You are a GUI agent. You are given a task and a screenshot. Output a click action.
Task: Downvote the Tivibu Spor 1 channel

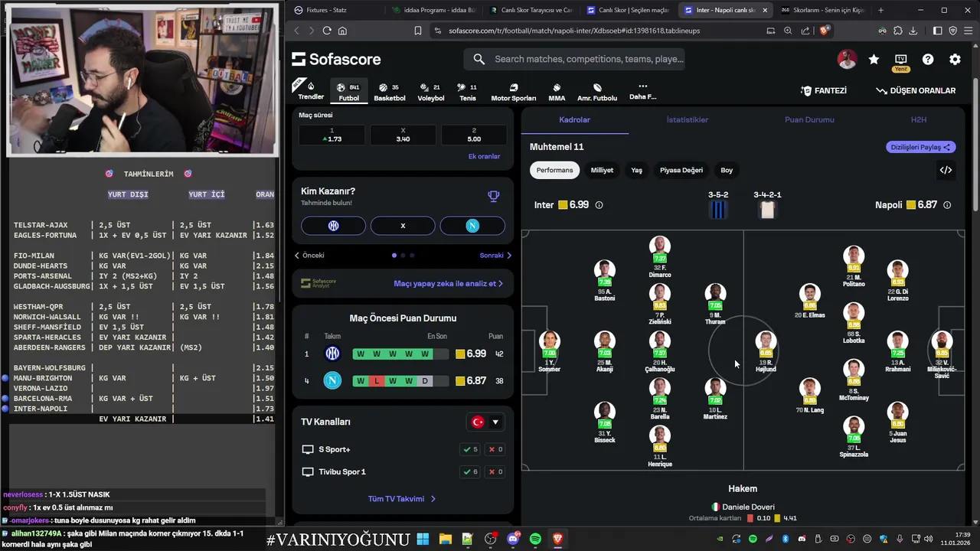tap(496, 471)
